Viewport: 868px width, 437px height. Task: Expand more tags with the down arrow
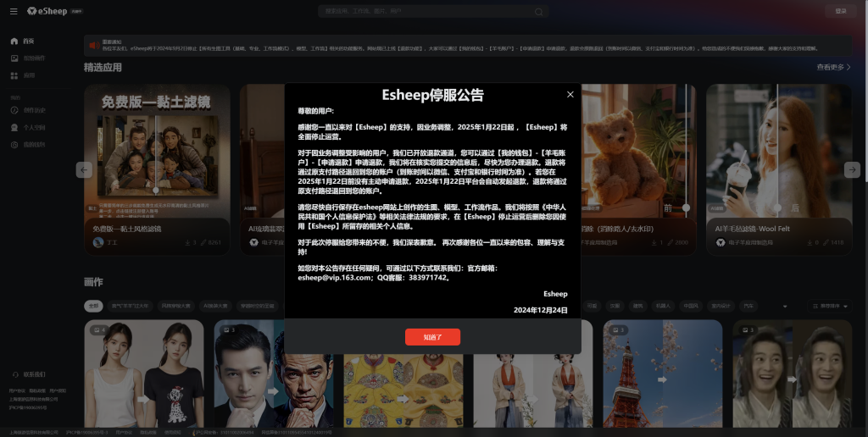[784, 307]
